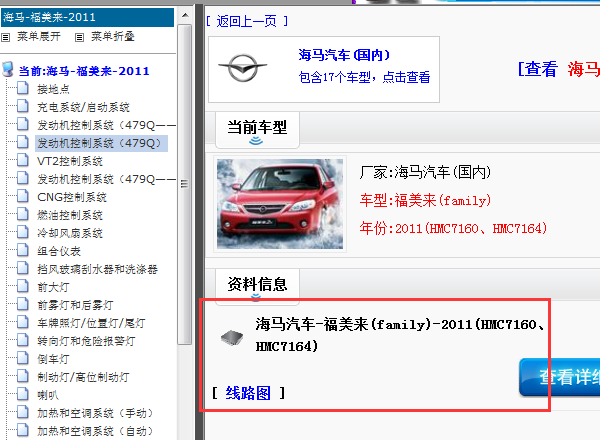Click the document icon next to 燃油控制系统
This screenshot has height=440, width=600.
click(x=23, y=214)
